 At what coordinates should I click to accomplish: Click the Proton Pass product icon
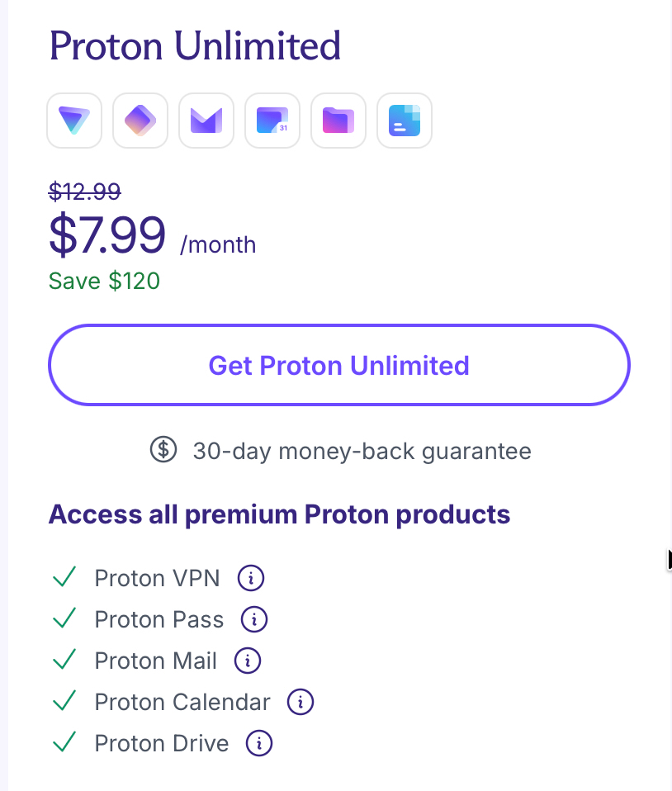tap(140, 121)
